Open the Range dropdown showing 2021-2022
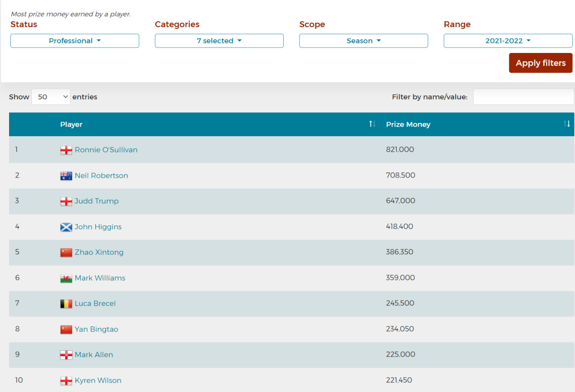This screenshot has height=392, width=575. [508, 41]
